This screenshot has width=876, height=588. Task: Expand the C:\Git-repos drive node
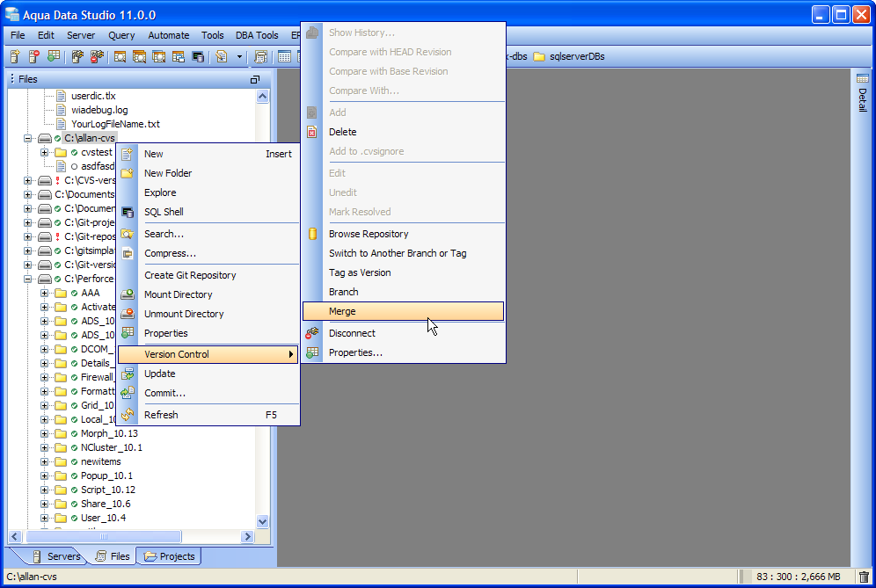coord(27,236)
